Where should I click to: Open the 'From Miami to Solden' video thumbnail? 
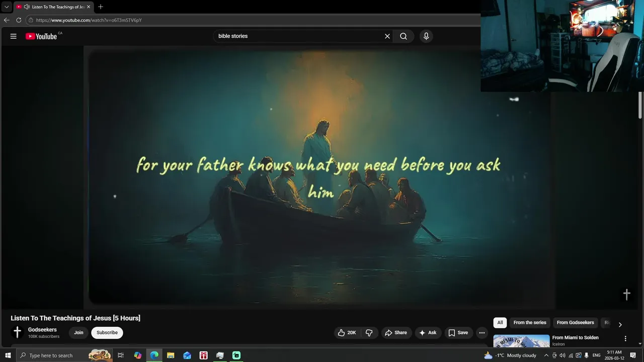(521, 341)
